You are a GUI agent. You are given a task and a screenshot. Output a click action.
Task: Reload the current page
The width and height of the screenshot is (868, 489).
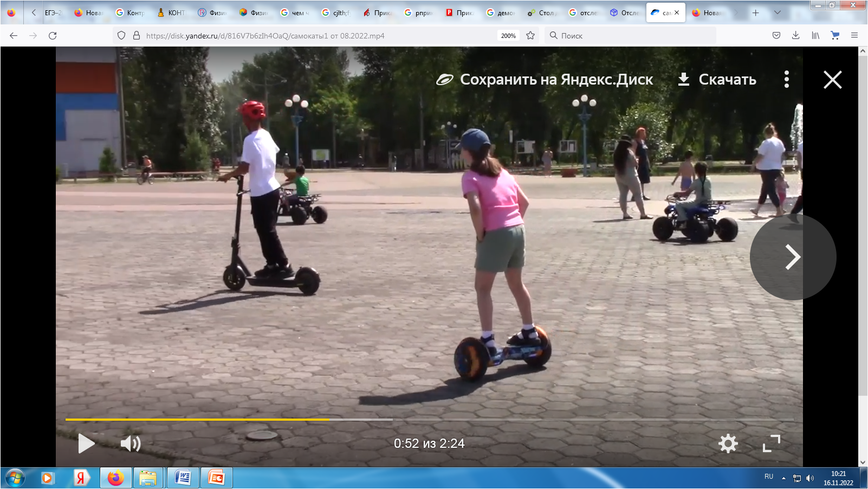click(53, 36)
